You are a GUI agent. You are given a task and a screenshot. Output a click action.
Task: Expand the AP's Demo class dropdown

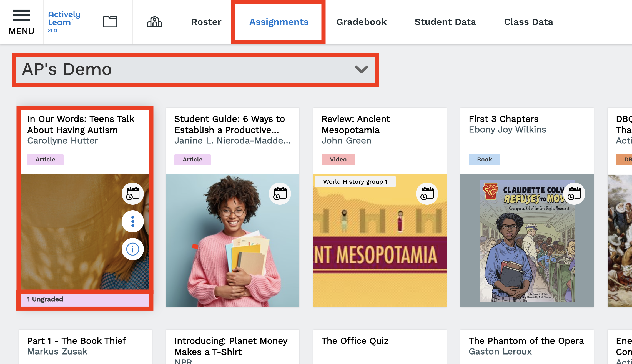(x=361, y=69)
